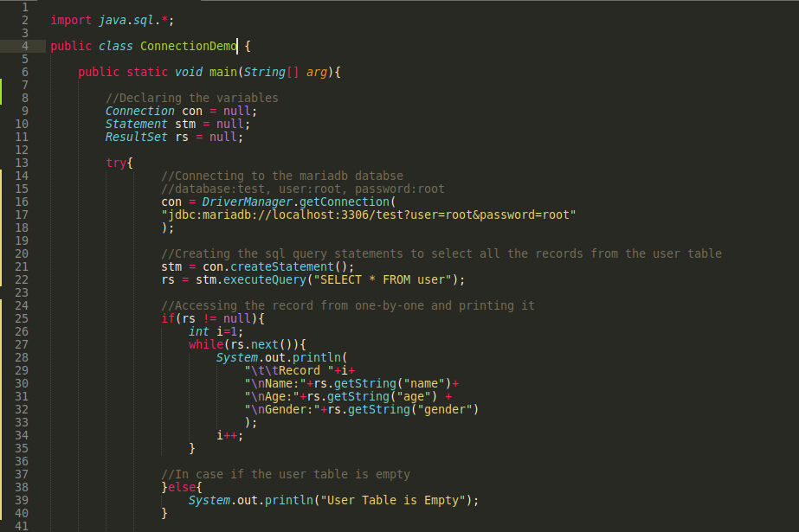This screenshot has width=799, height=532.
Task: Click line number 36 in the gutter
Action: click(22, 462)
